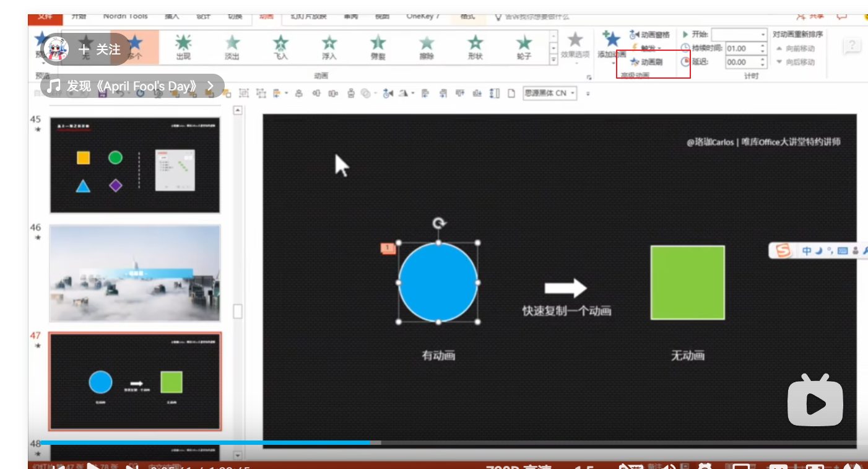Open the animation group dialog launcher
The image size is (868, 469).
click(x=589, y=77)
